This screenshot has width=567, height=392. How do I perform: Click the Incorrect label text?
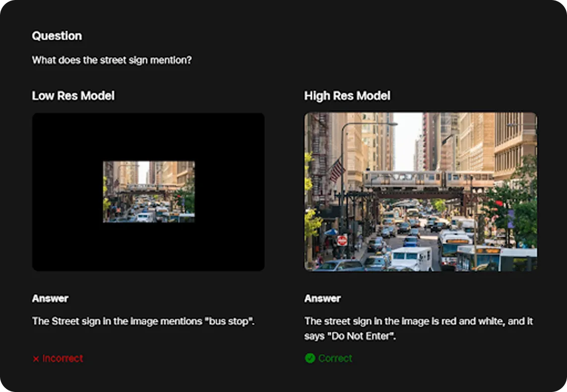pyautogui.click(x=62, y=358)
